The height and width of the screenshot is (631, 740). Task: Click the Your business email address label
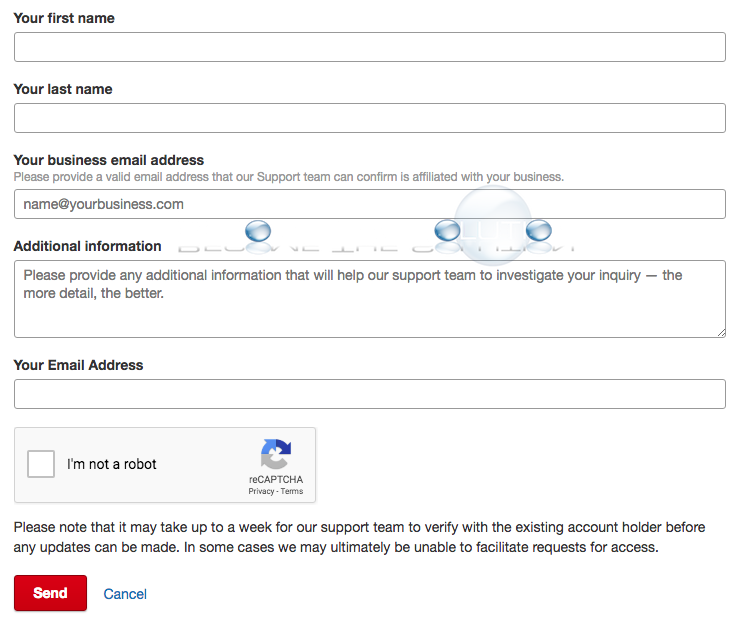coord(109,160)
